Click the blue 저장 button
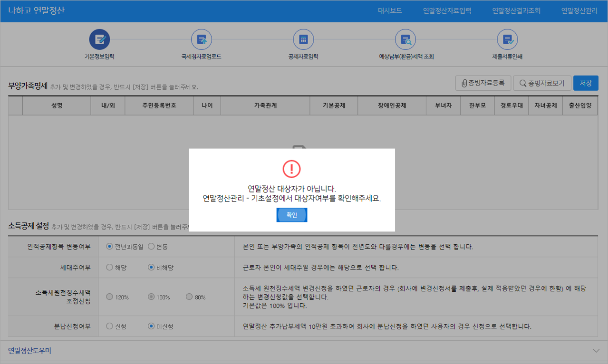 pyautogui.click(x=586, y=83)
